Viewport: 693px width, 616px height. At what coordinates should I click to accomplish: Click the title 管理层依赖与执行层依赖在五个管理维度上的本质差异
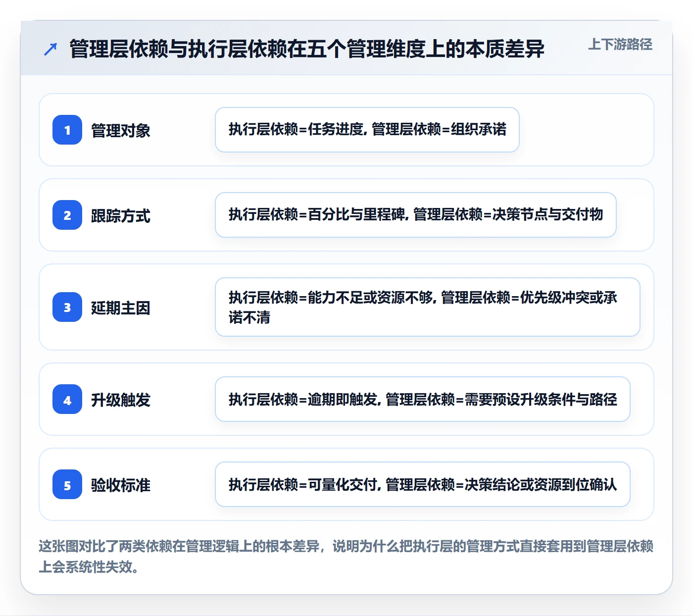click(x=307, y=49)
